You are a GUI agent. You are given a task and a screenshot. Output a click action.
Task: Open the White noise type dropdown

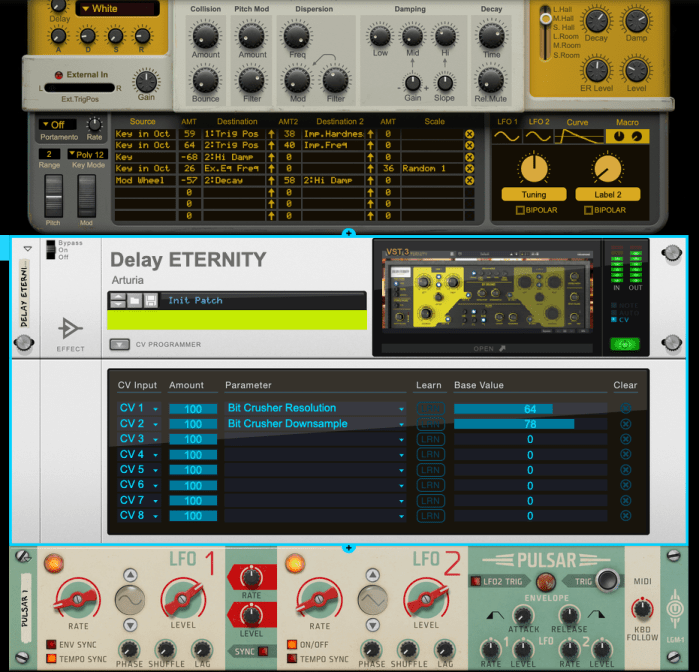pos(116,9)
